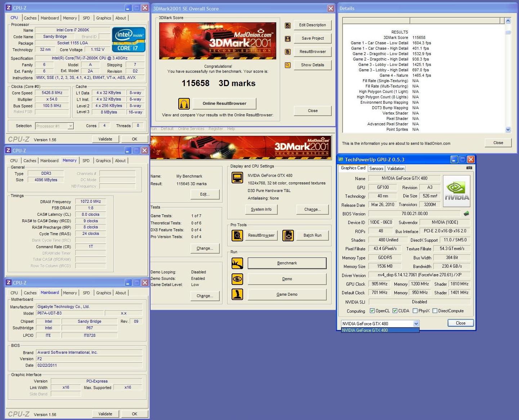Open the Online Services menu in 3DMark

[191, 129]
